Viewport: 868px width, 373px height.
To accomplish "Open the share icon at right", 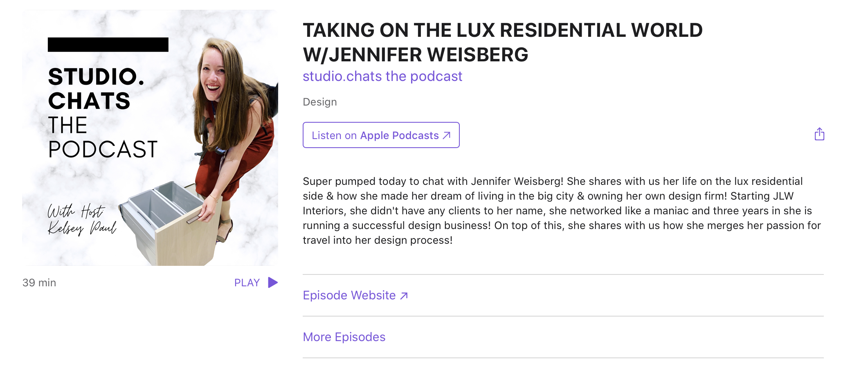I will [819, 134].
